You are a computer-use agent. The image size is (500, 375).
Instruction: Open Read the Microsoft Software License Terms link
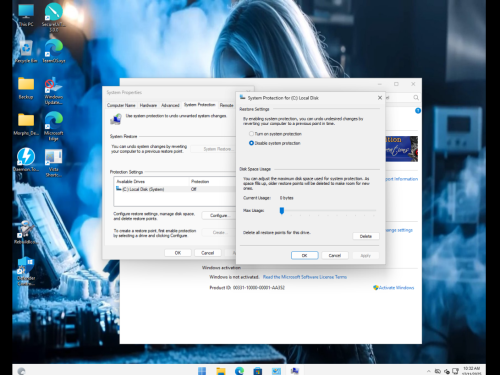(305, 277)
